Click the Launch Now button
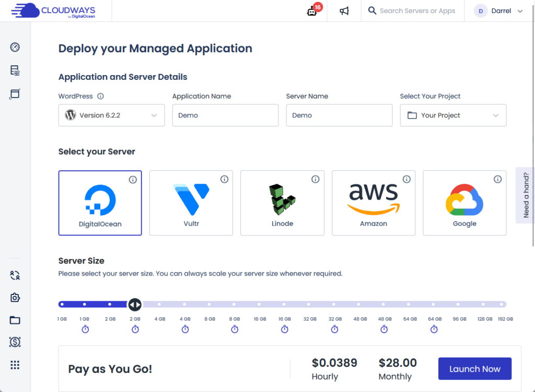This screenshot has height=392, width=535. point(474,369)
